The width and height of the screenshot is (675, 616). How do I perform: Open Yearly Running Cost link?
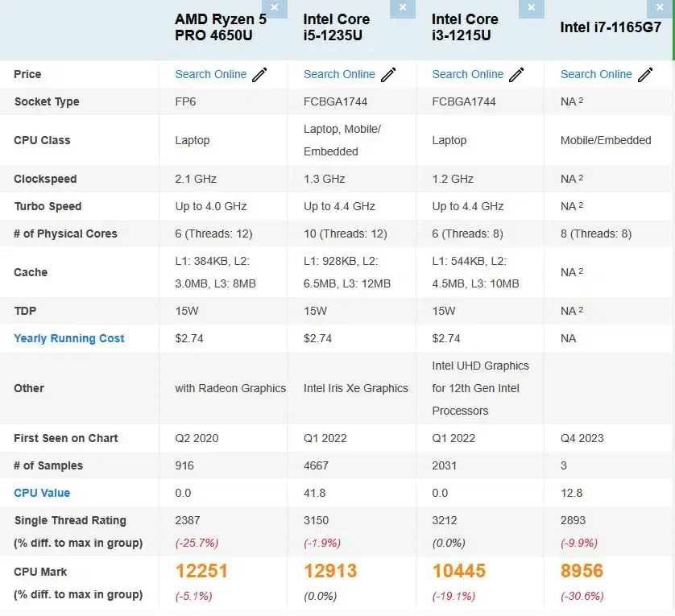(x=69, y=338)
